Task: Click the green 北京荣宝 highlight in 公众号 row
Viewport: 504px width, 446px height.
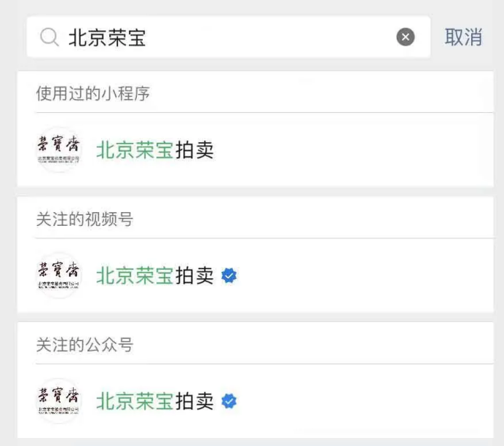Action: (x=135, y=401)
